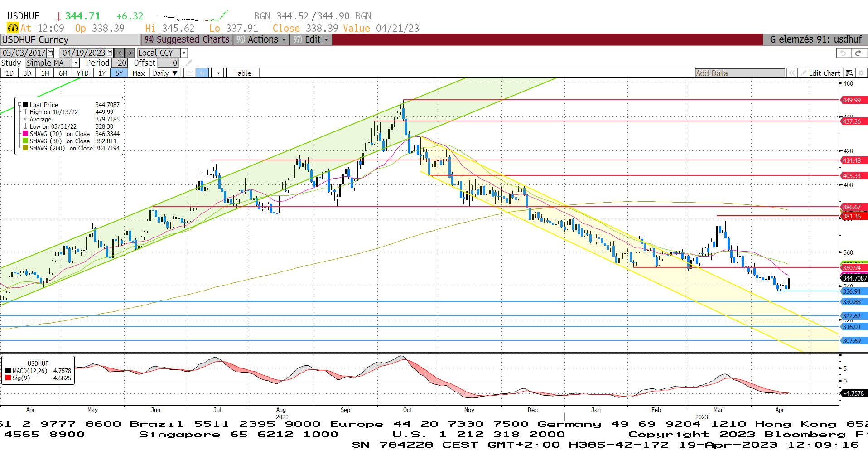The image size is (868, 470).
Task: Open the end date calendar picker
Action: [x=110, y=53]
